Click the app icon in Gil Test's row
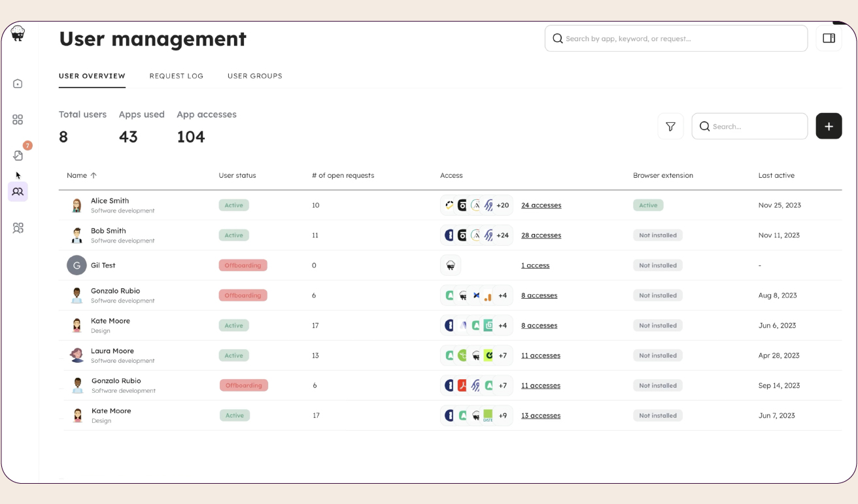858x504 pixels. (451, 265)
